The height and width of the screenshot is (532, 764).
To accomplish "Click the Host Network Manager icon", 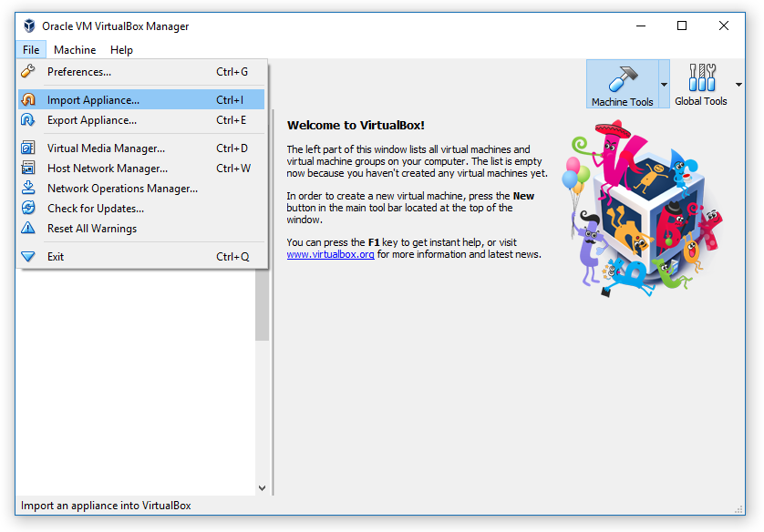I will point(28,169).
